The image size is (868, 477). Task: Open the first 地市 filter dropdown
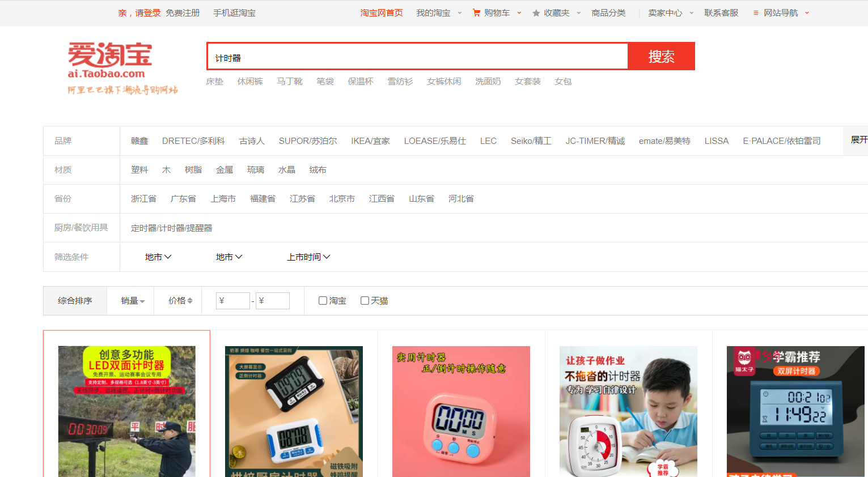[x=158, y=257]
